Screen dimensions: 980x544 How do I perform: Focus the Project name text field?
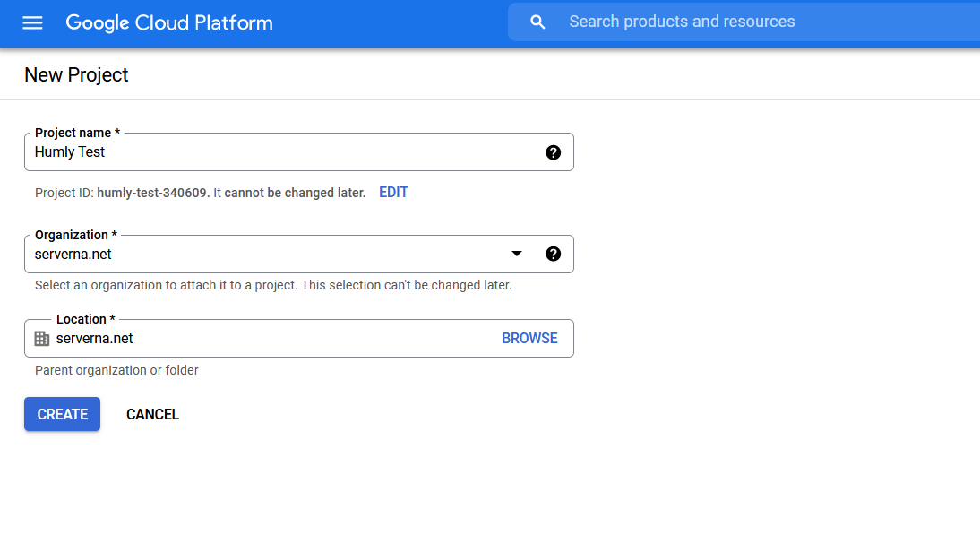coord(269,151)
